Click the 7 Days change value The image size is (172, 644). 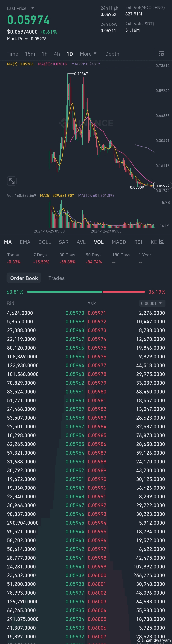point(41,262)
